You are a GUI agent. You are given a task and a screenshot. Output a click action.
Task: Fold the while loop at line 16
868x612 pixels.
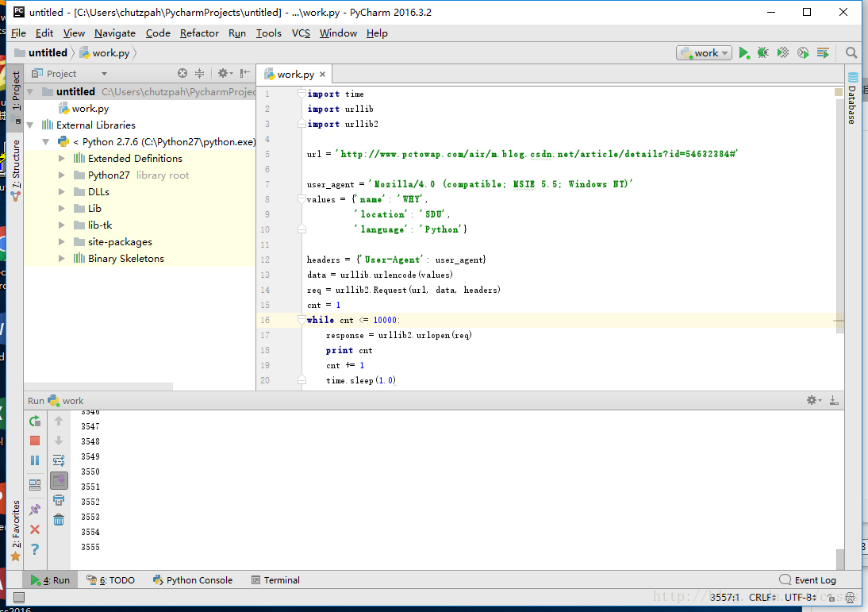point(301,320)
